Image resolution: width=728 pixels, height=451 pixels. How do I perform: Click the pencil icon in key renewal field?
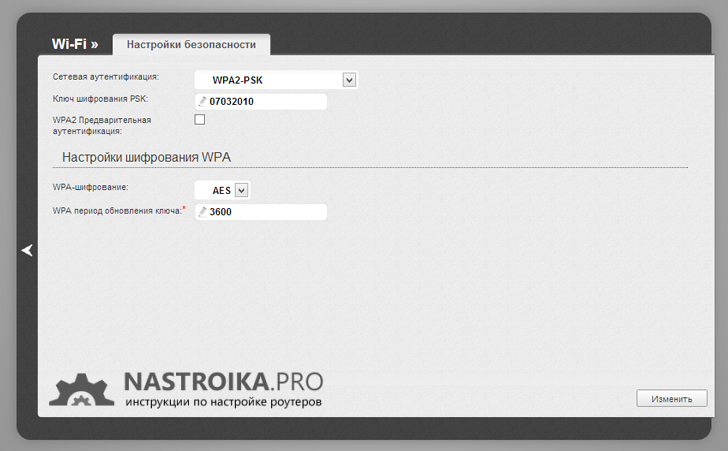pyautogui.click(x=202, y=212)
